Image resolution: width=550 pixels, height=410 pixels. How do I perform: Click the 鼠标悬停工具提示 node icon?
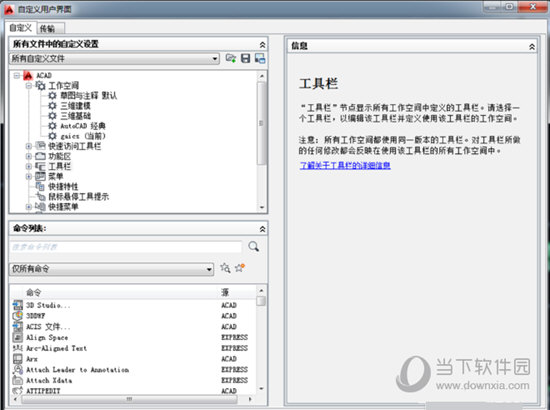pos(40,197)
